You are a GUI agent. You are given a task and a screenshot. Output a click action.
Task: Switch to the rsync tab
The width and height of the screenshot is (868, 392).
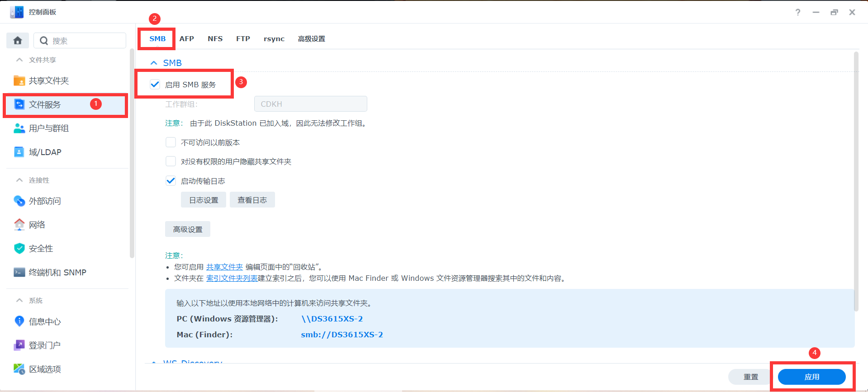click(x=274, y=39)
